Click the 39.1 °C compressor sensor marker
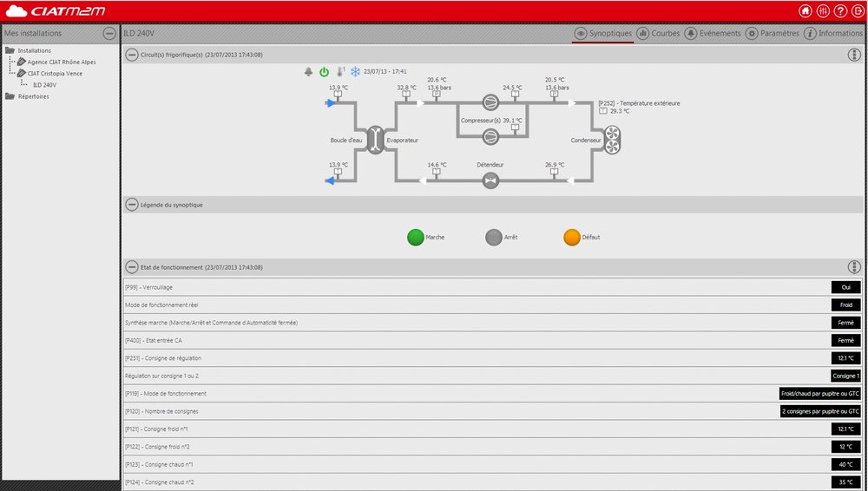Screen dimensions: 868x491 click(x=516, y=128)
